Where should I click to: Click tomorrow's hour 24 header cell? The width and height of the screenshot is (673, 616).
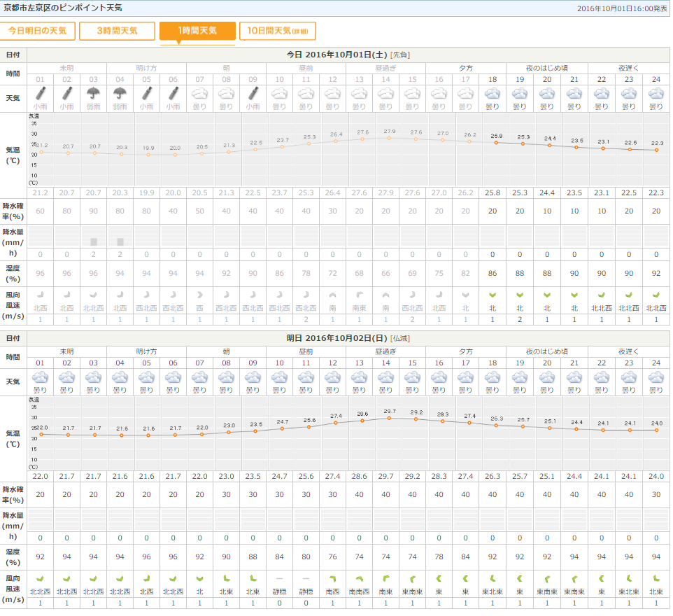pos(656,363)
